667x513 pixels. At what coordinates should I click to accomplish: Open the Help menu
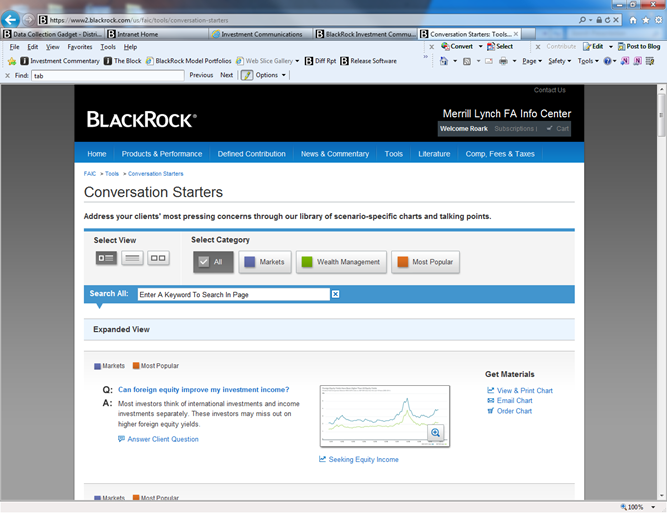[130, 47]
